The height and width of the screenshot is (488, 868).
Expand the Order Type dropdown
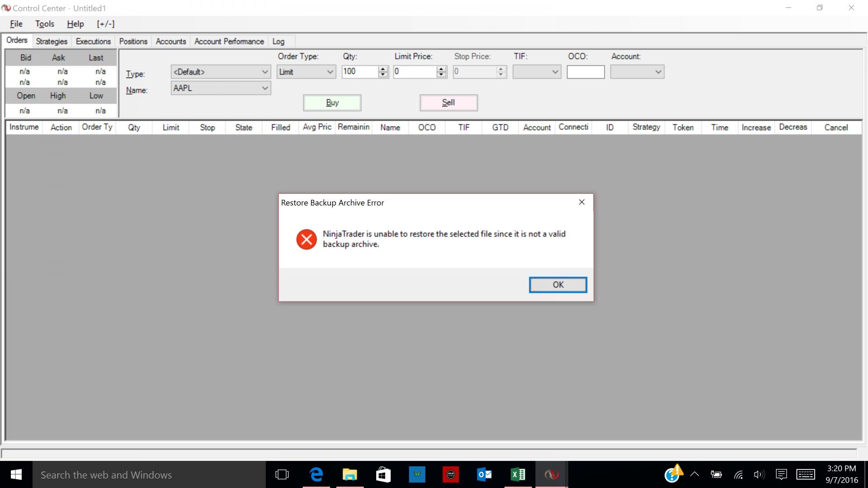(x=330, y=72)
